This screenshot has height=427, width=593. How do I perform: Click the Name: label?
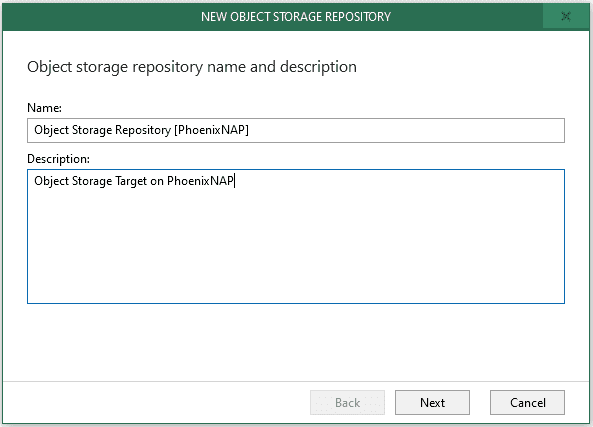[x=44, y=108]
